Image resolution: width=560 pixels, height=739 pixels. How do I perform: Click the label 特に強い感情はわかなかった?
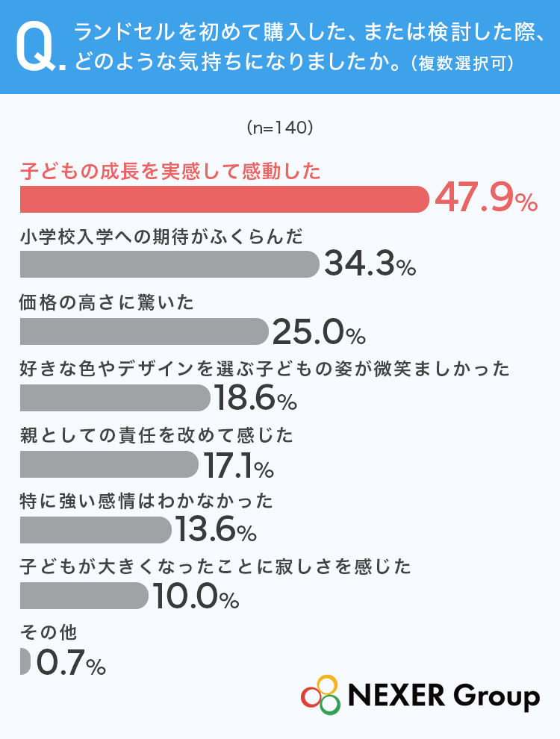[x=146, y=501]
